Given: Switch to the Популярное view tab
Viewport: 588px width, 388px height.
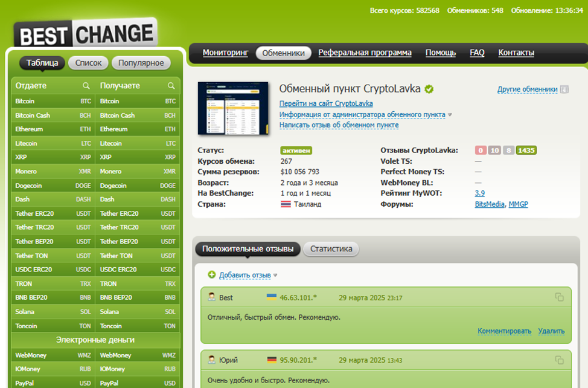Looking at the screenshot, I should [x=141, y=63].
